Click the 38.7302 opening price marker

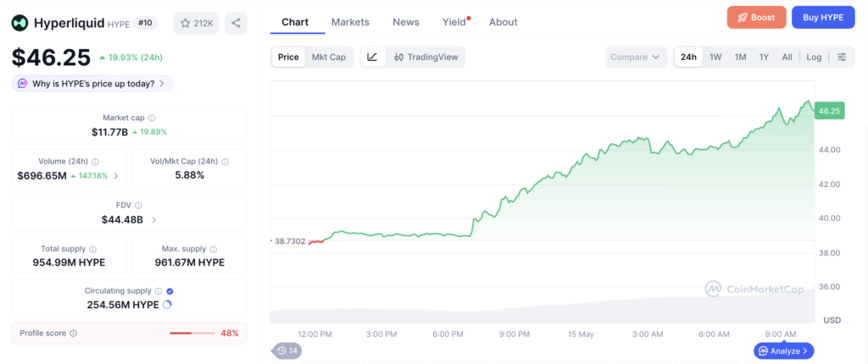click(x=288, y=241)
